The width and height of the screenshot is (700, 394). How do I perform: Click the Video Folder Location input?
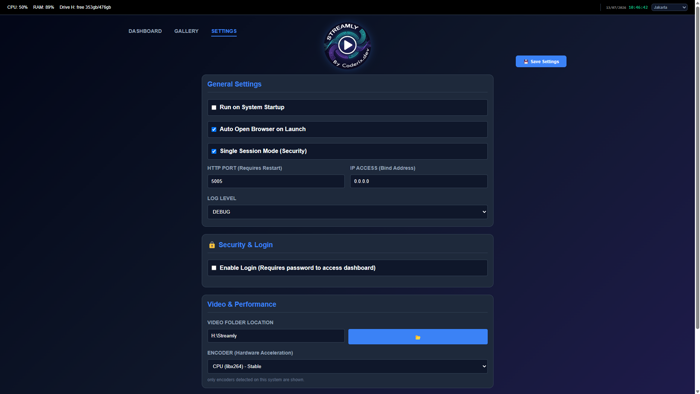coord(276,336)
